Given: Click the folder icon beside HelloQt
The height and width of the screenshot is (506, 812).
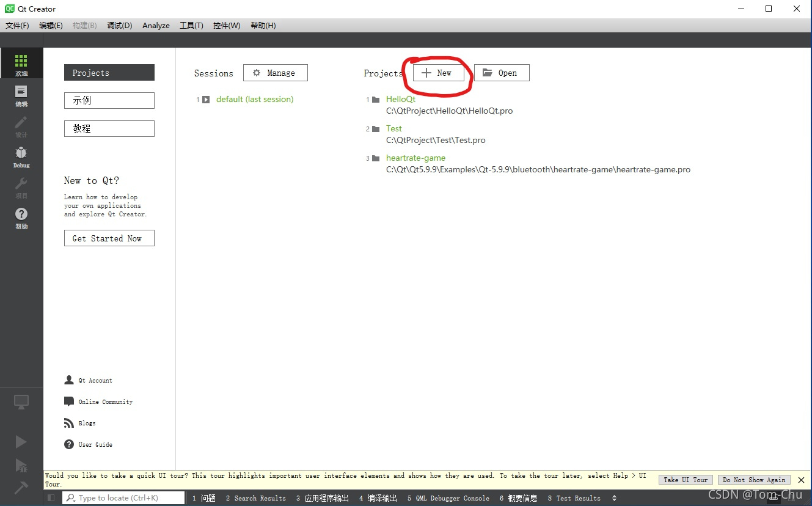Looking at the screenshot, I should (376, 100).
